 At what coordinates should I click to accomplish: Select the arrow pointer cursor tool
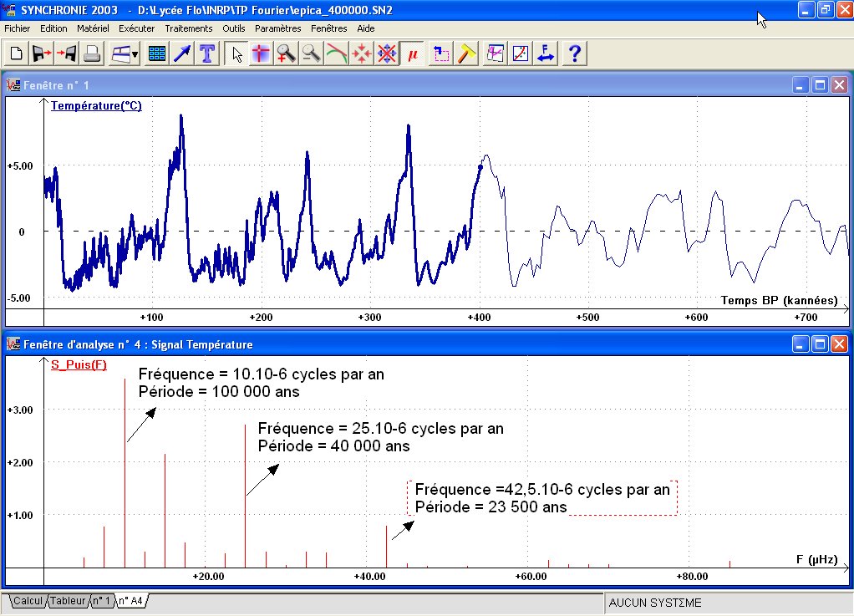click(237, 54)
